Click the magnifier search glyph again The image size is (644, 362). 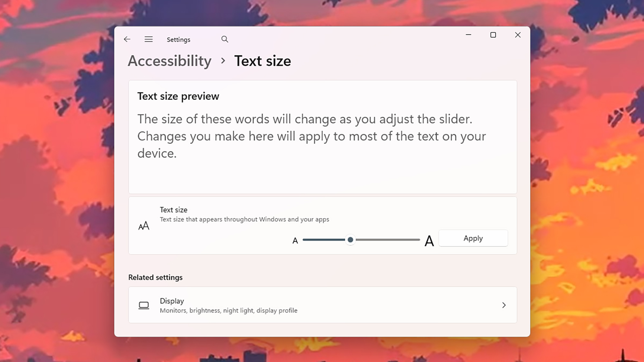225,39
